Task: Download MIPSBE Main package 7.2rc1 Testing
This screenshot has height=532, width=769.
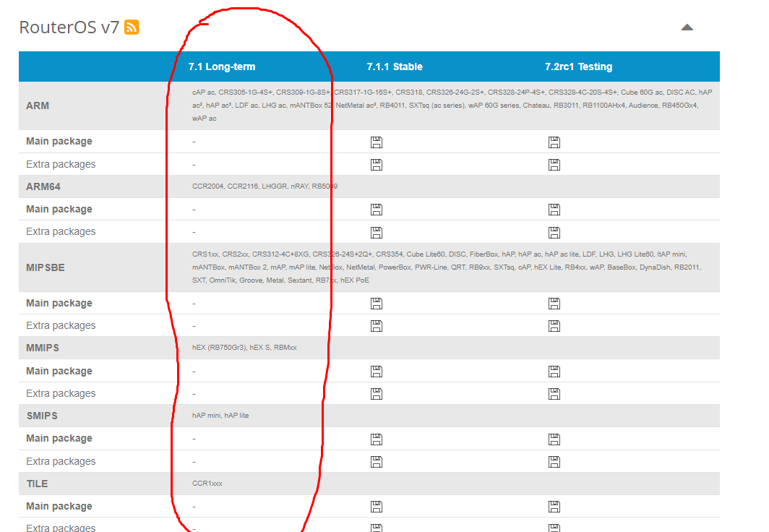Action: (554, 304)
